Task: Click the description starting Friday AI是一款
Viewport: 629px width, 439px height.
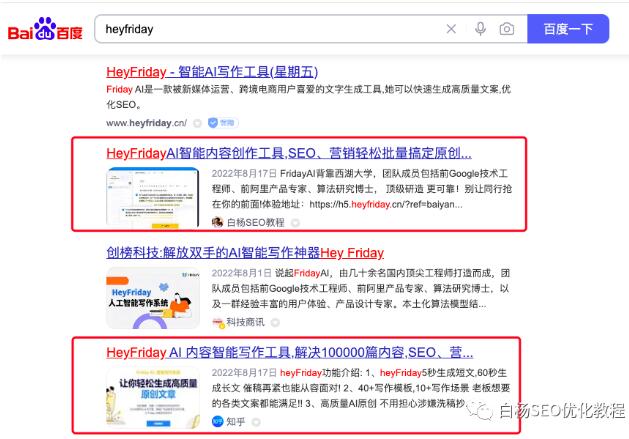Action: [308, 97]
